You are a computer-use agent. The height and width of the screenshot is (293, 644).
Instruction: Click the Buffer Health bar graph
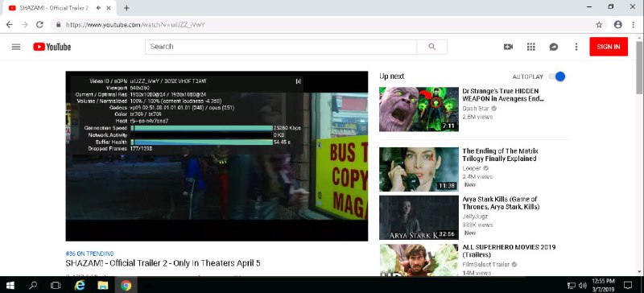202,142
